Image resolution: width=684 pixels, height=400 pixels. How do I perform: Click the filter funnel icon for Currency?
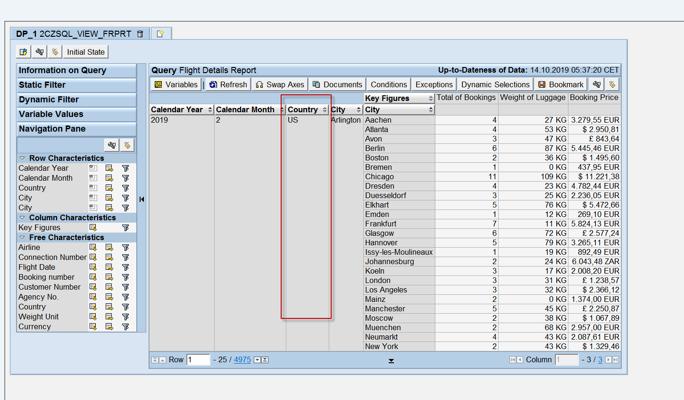(125, 327)
